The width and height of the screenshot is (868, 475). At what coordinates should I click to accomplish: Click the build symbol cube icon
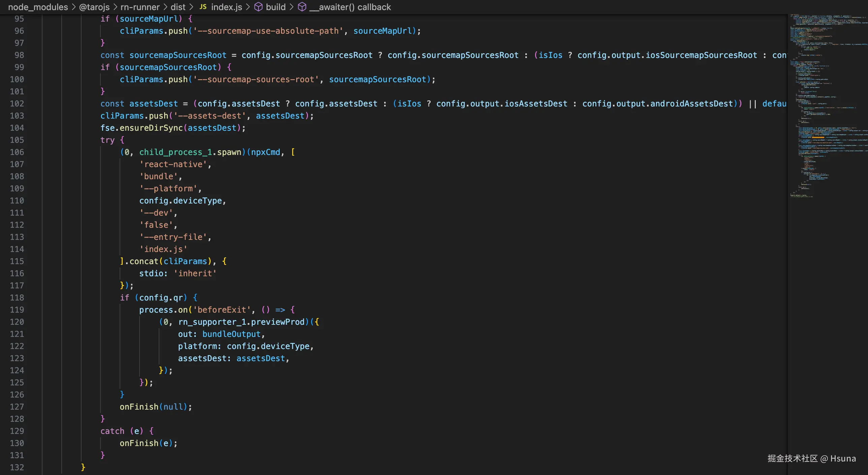tap(258, 7)
